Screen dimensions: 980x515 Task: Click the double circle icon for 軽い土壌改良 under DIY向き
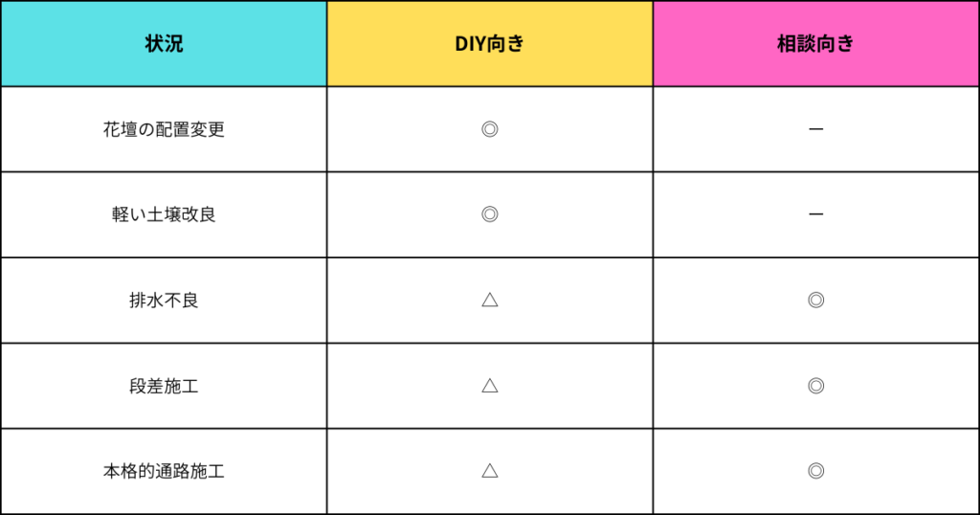click(489, 214)
